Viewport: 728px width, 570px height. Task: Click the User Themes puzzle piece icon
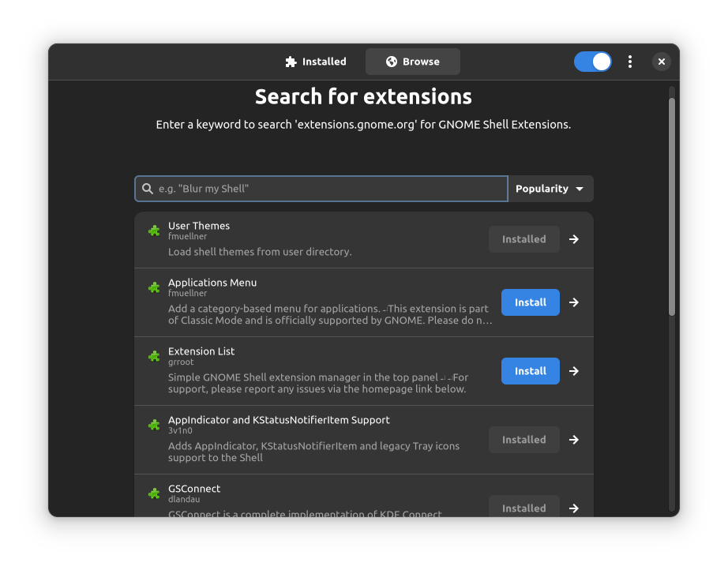tap(154, 231)
